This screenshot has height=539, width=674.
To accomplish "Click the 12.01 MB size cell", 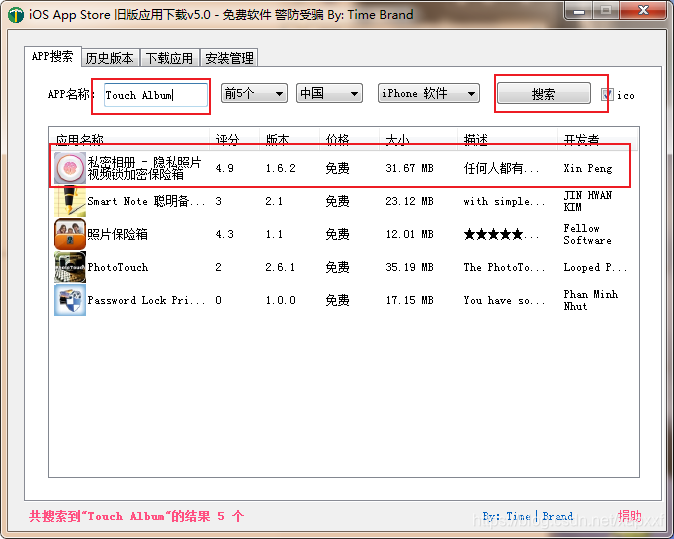I will click(409, 234).
